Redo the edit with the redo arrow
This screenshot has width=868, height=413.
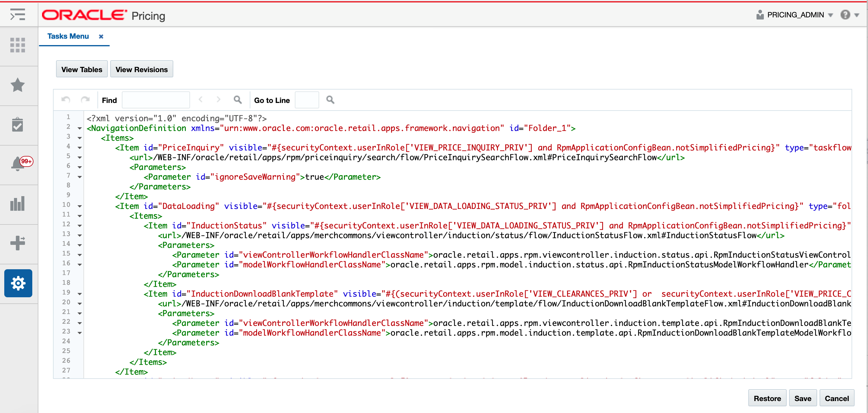point(85,99)
